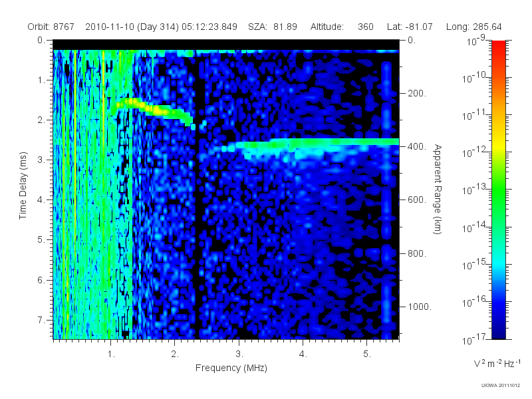Click the Frequency (MHz) axis title
The height and width of the screenshot is (399, 532).
[x=231, y=368]
